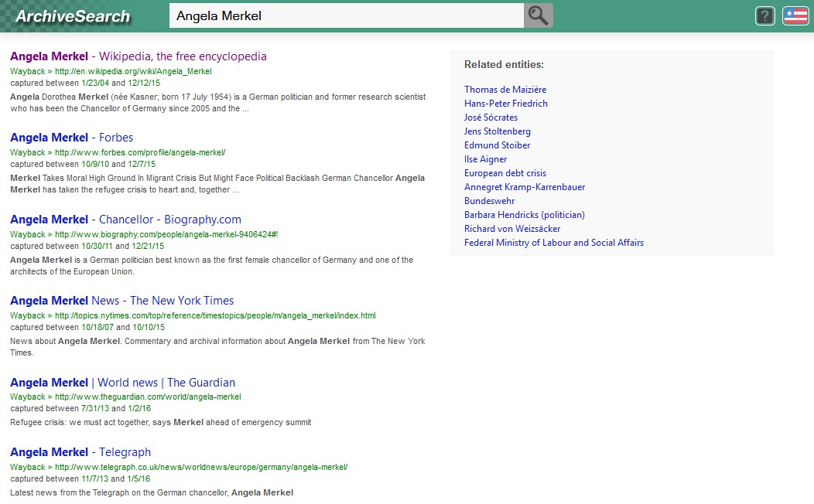The image size is (814, 504).
Task: Open the 1/2/16 Guardian capture date
Action: coord(139,409)
